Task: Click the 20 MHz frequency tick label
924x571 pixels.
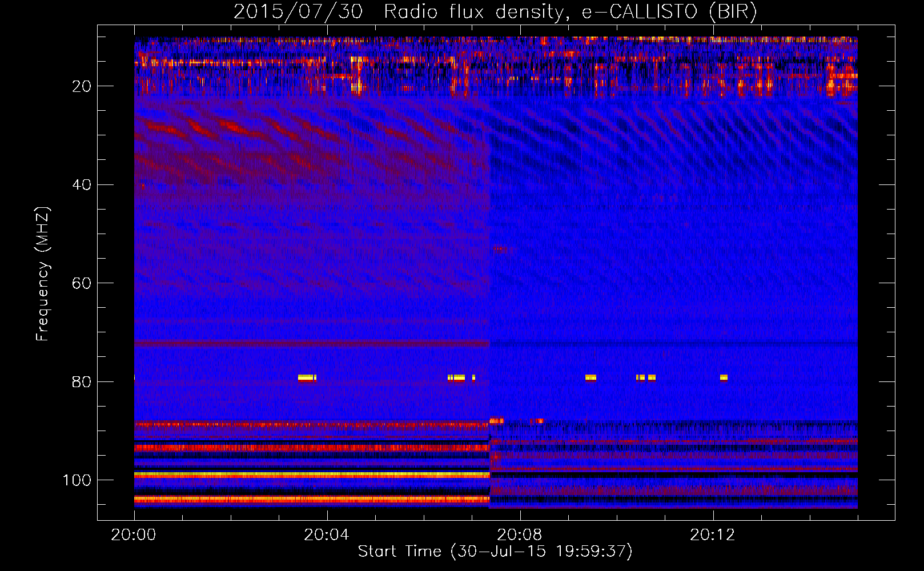Action: (x=82, y=86)
